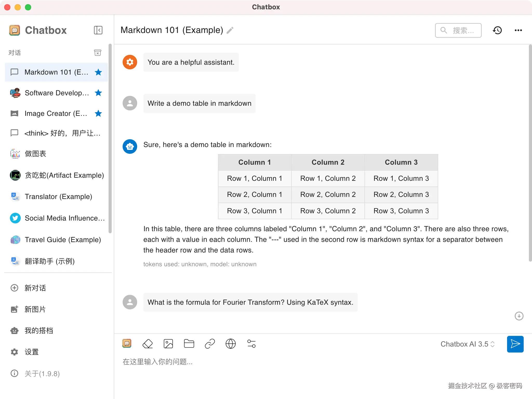Open conversation settings sliders icon
532x399 pixels.
coord(251,344)
